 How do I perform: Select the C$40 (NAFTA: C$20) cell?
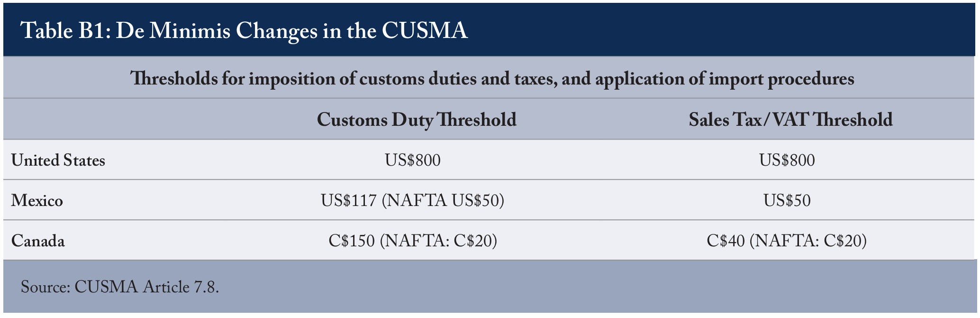coord(787,241)
